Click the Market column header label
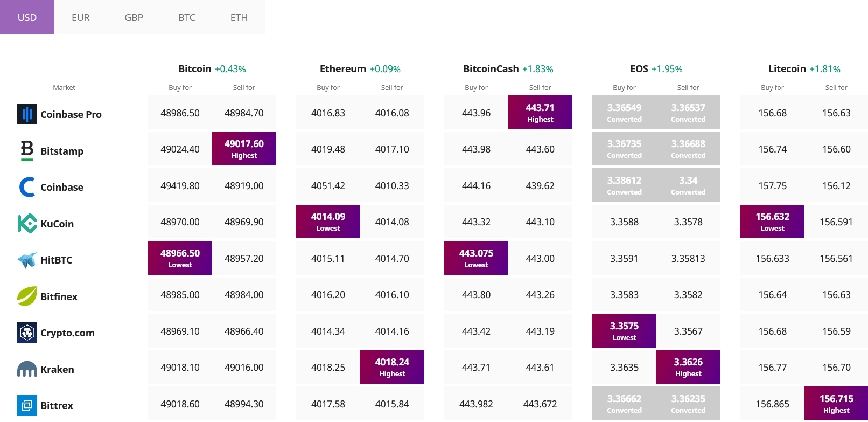Image resolution: width=868 pixels, height=422 pixels. tap(64, 87)
